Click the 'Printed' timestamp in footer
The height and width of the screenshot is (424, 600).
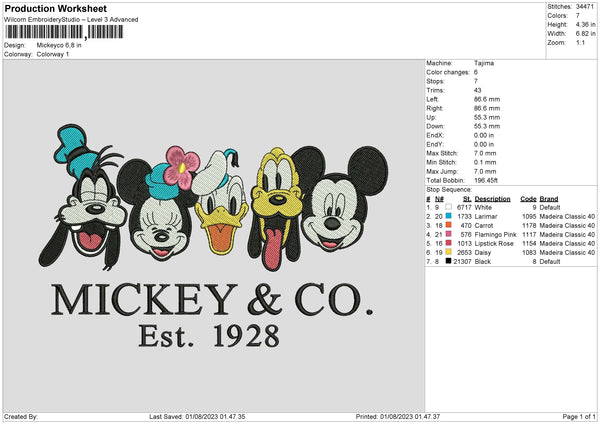[398, 416]
